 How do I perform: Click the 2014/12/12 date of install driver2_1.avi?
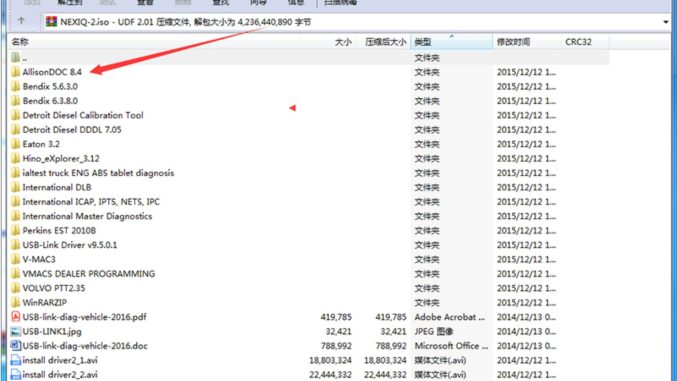coord(526,360)
